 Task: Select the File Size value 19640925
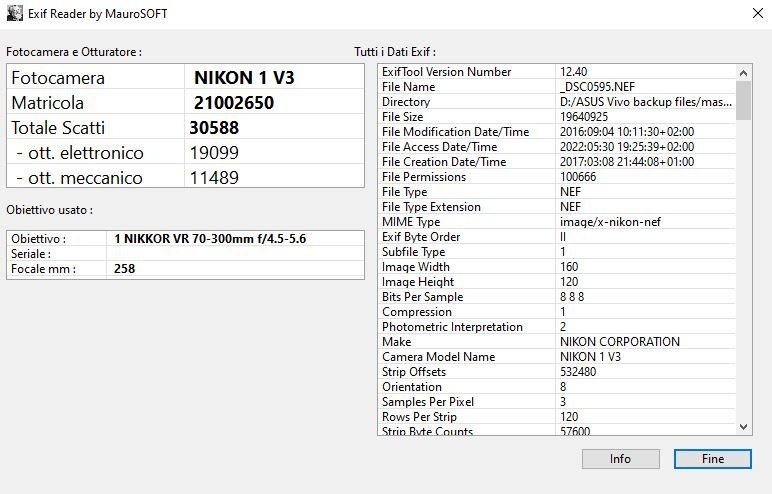click(x=584, y=117)
